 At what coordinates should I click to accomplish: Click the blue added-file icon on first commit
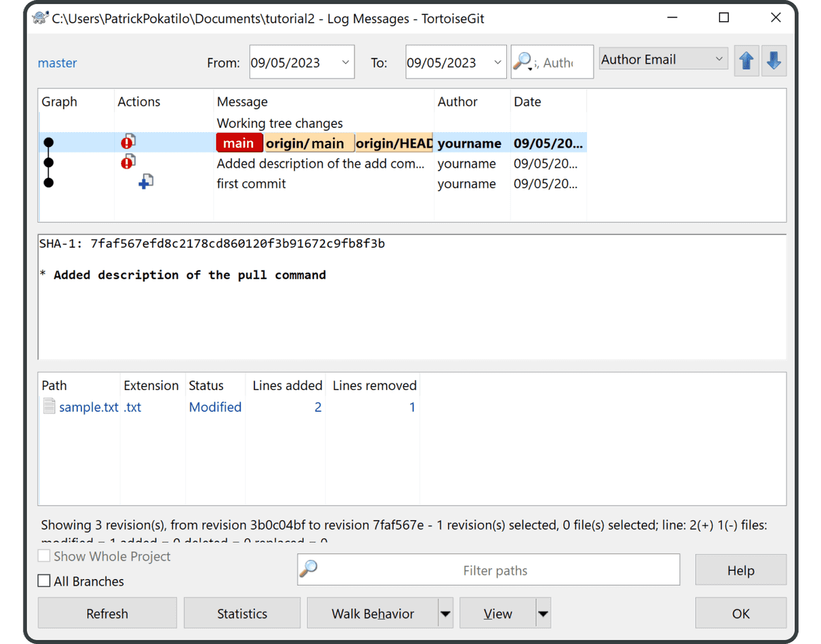coord(145,181)
